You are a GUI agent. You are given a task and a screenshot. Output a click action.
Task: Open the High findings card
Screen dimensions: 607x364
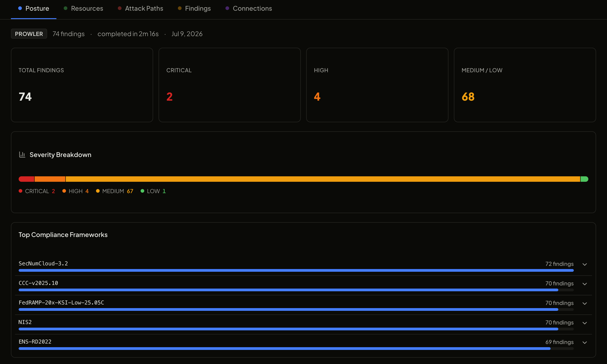tap(377, 85)
